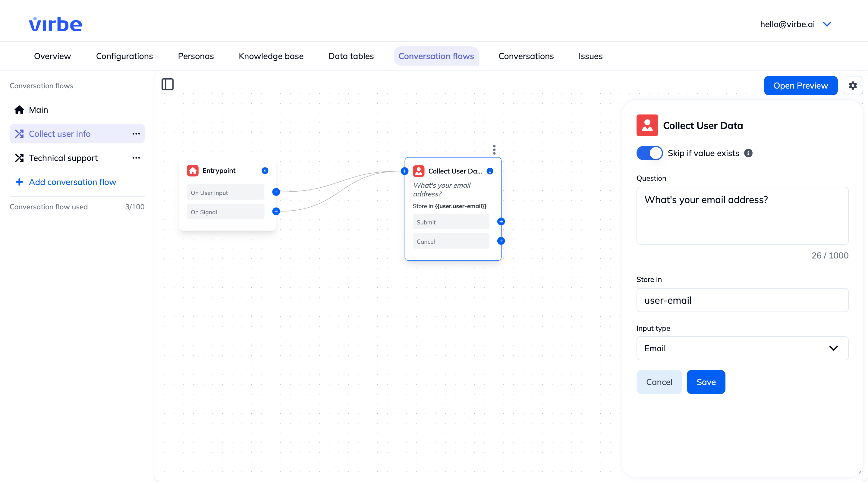This screenshot has width=868, height=482.
Task: Click plus connector next to On Signal
Action: [276, 211]
